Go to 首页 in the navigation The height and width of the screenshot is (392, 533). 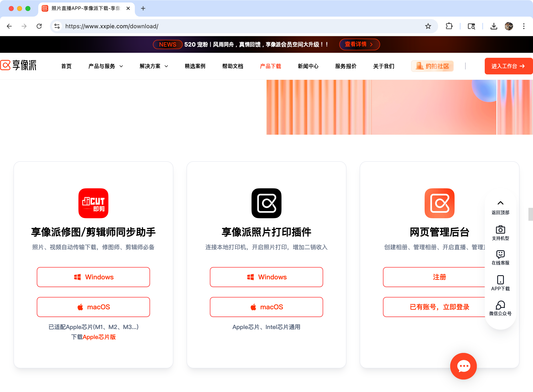click(66, 66)
